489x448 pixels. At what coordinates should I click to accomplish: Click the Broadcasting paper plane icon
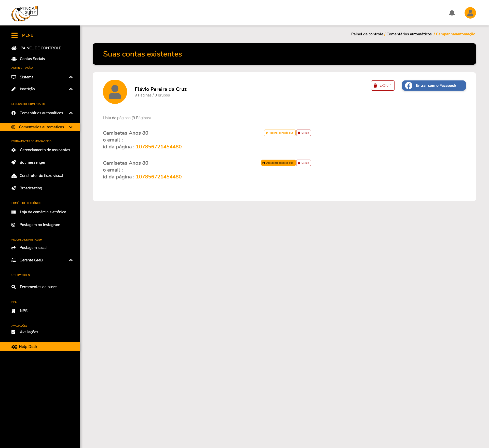coord(13,188)
